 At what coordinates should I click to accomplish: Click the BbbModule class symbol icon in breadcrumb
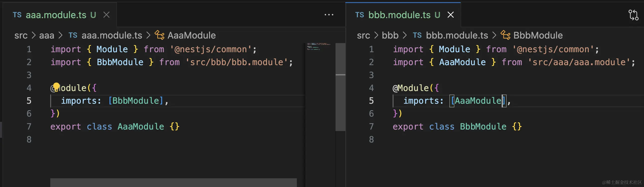tap(505, 35)
